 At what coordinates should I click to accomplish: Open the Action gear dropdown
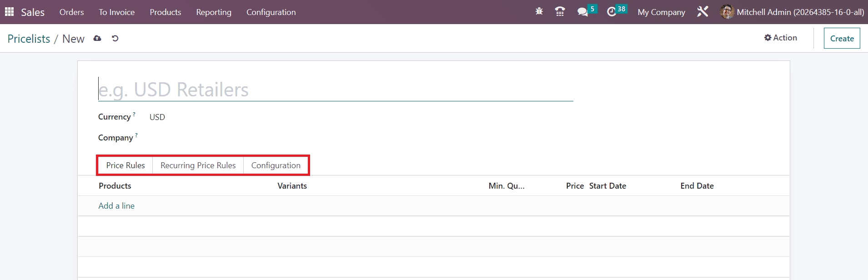click(781, 38)
